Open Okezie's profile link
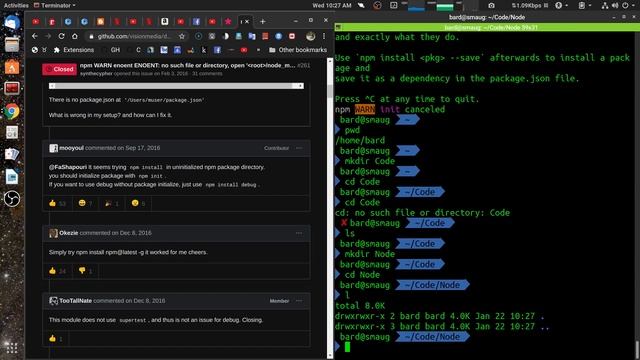640x360 pixels. (x=69, y=233)
